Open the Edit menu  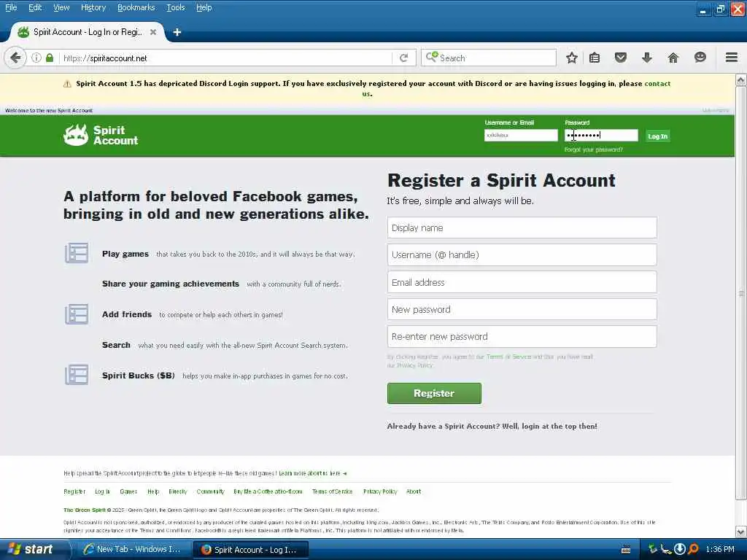[x=35, y=7]
